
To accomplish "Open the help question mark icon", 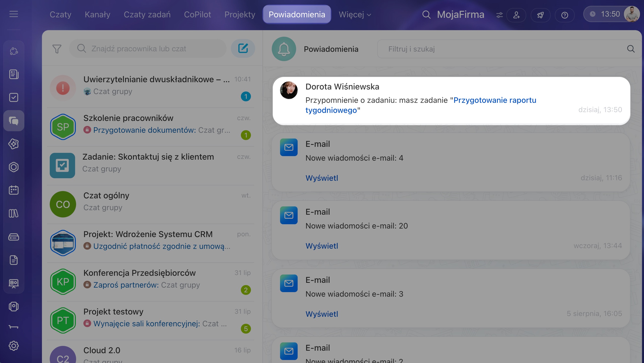I will click(565, 15).
